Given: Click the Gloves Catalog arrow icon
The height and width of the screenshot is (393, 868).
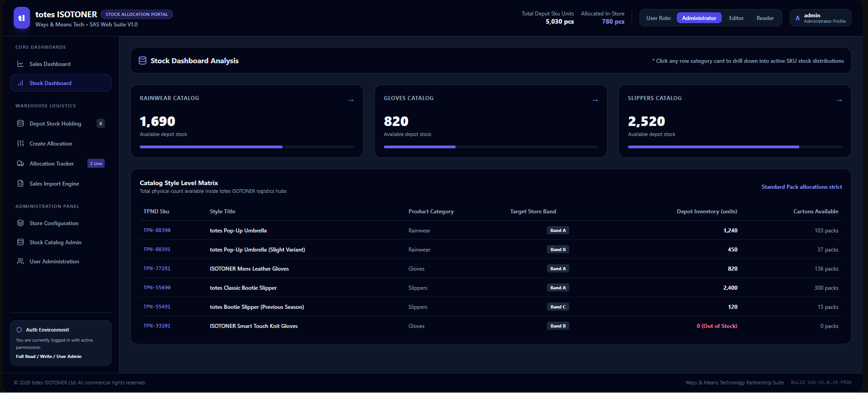Looking at the screenshot, I should point(595,100).
